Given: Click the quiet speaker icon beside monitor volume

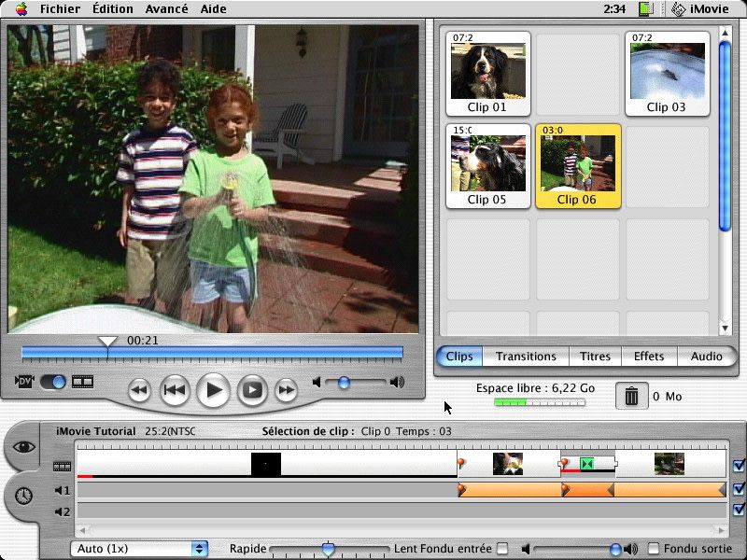Looking at the screenshot, I should [x=317, y=382].
